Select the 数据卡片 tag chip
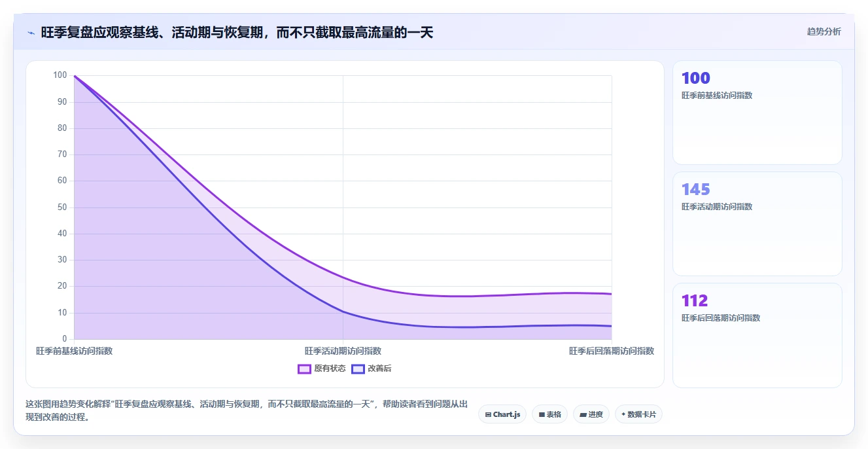 [638, 414]
